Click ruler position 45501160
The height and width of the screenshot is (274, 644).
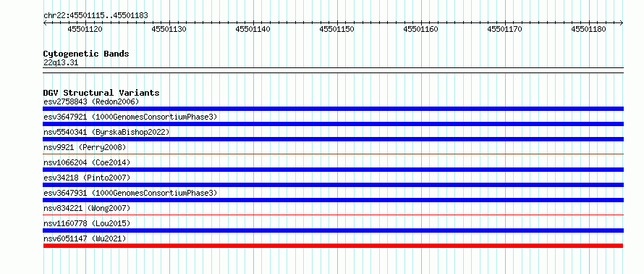coord(420,29)
